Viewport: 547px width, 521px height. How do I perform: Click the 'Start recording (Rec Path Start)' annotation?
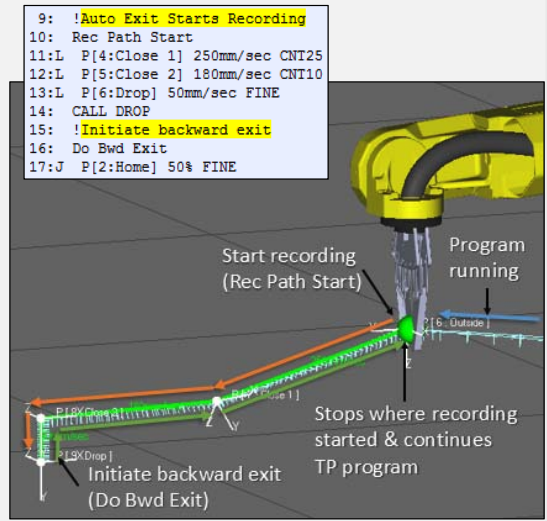292,269
